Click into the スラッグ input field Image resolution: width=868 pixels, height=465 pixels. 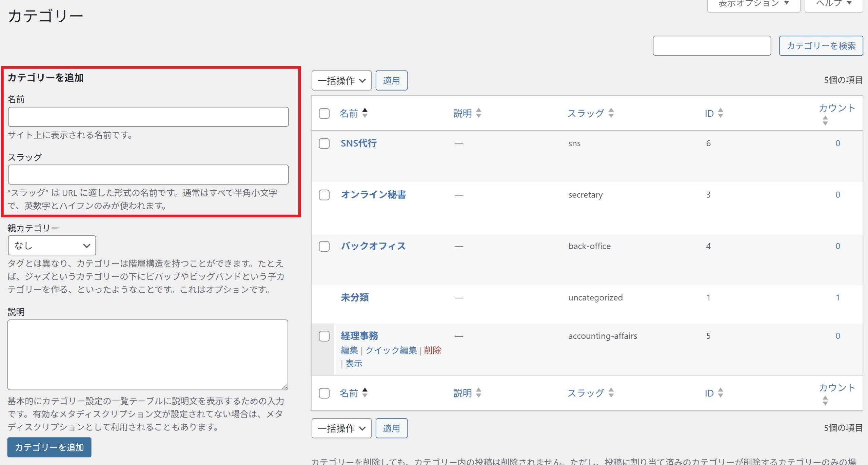(x=148, y=175)
